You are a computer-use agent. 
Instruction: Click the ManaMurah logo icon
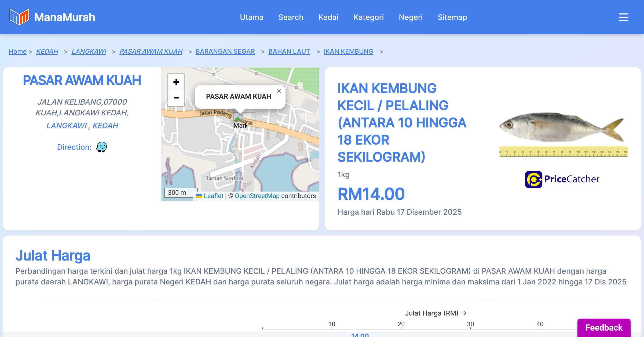click(19, 17)
